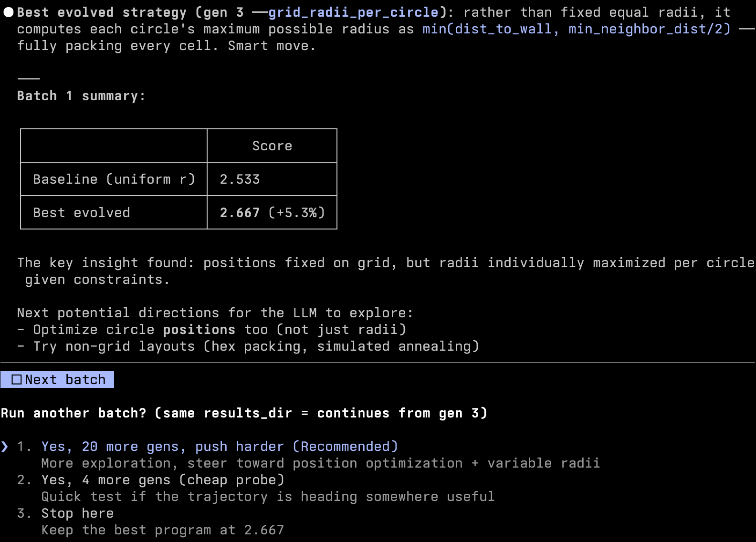
Task: Click the "More exploration, steer toward" description line
Action: click(320, 463)
